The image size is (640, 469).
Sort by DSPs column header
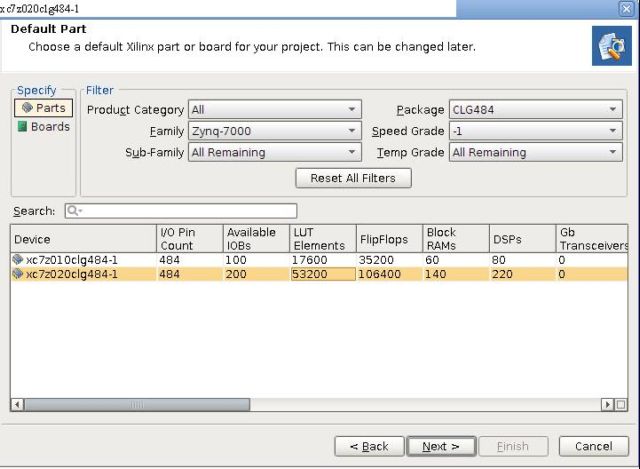click(x=522, y=239)
